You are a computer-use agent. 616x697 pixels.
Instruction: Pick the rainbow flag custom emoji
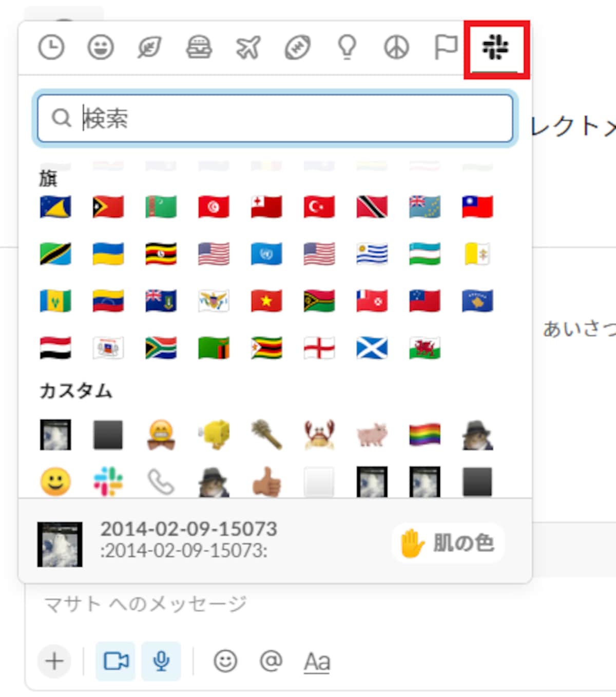[x=425, y=434]
